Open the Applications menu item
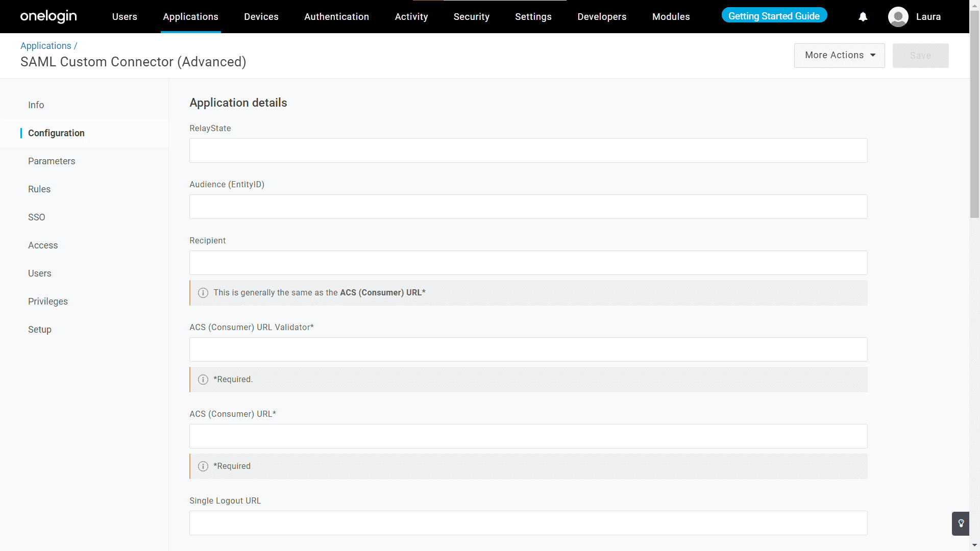 pyautogui.click(x=190, y=16)
